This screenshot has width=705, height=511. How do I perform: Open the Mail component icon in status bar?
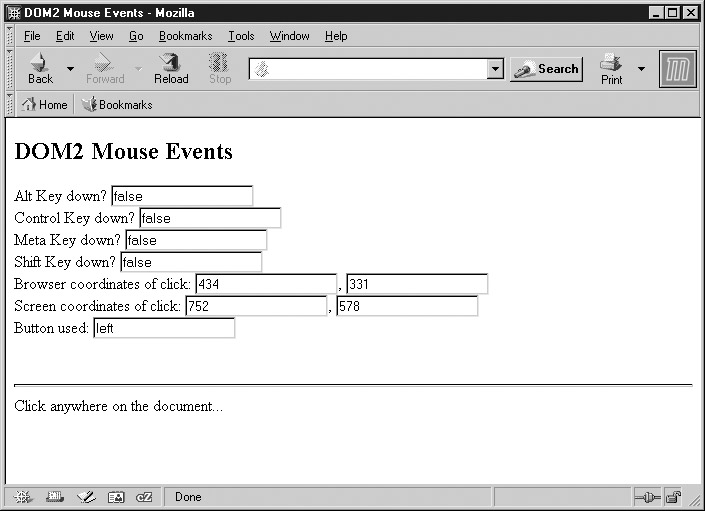(54, 497)
